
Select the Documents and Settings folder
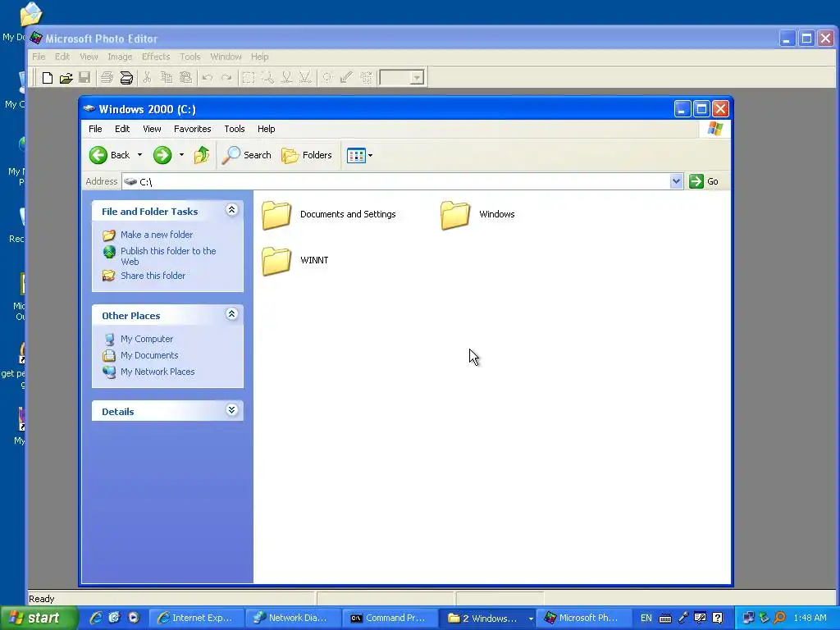[330, 215]
